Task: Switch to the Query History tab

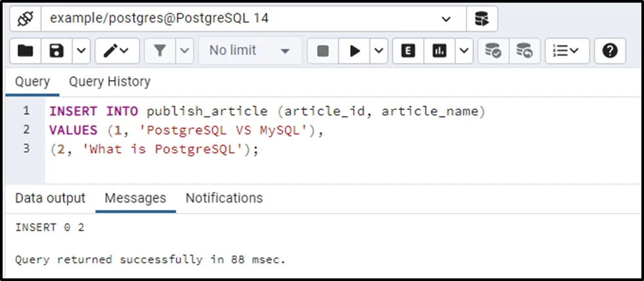Action: 109,82
